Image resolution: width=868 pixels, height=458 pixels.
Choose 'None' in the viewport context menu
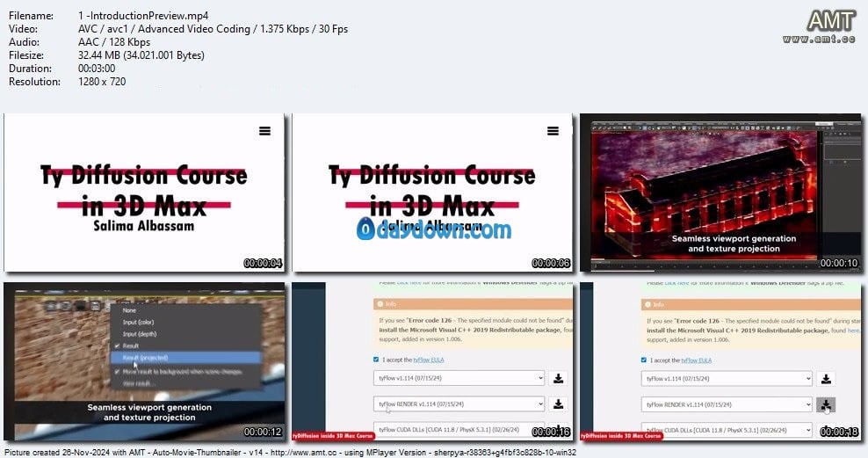129,310
